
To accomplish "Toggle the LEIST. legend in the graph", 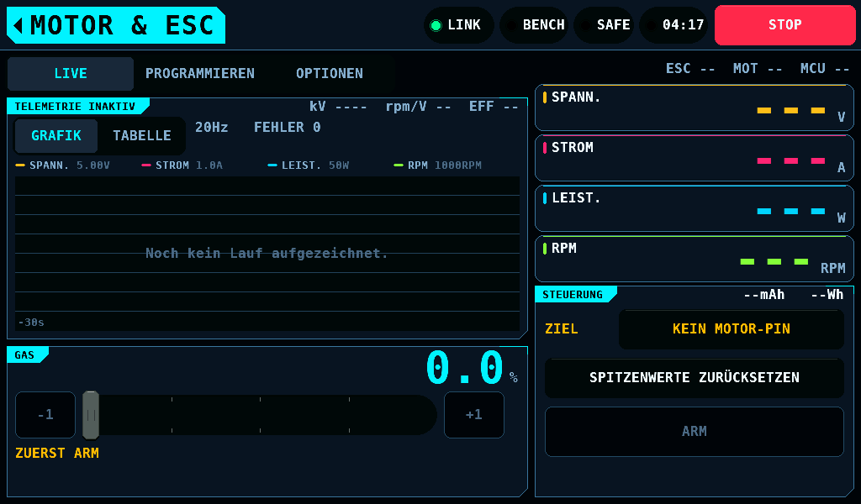I will (308, 165).
